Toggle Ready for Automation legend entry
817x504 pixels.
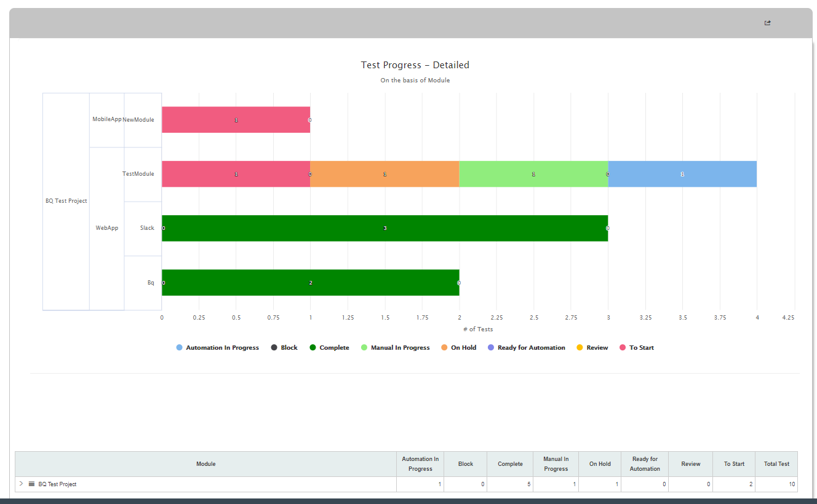pyautogui.click(x=526, y=348)
